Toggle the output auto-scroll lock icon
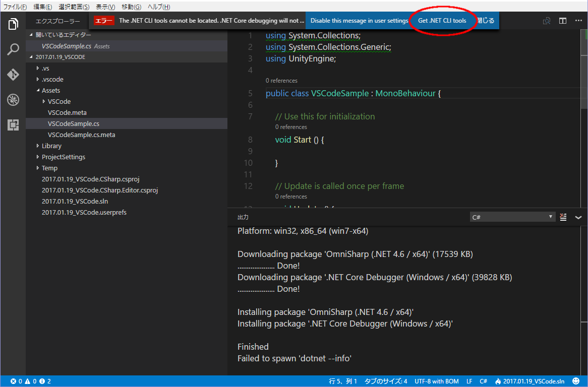Image resolution: width=588 pixels, height=387 pixels. click(x=563, y=217)
